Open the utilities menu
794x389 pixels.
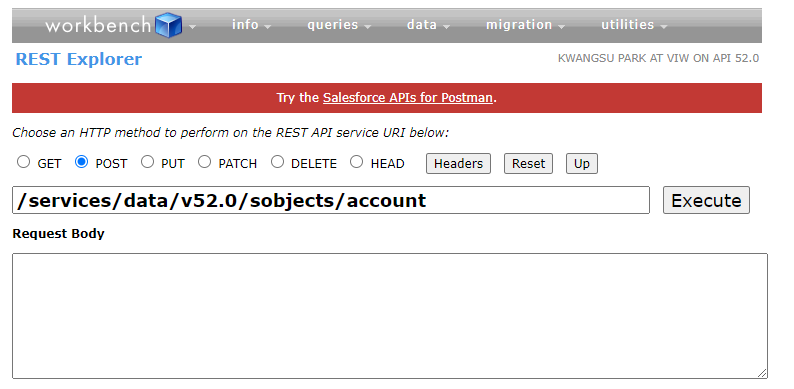tap(634, 25)
